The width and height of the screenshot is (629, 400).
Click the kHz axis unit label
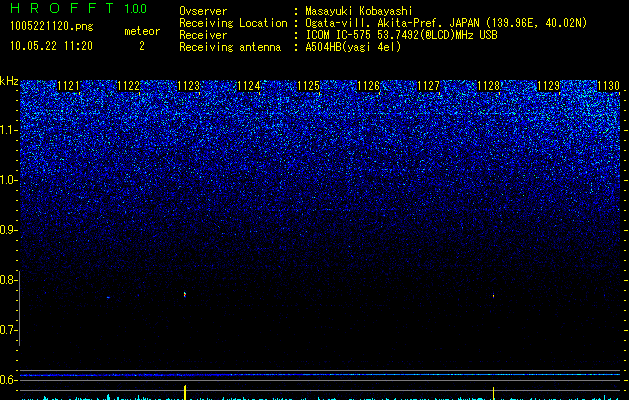[x=9, y=81]
